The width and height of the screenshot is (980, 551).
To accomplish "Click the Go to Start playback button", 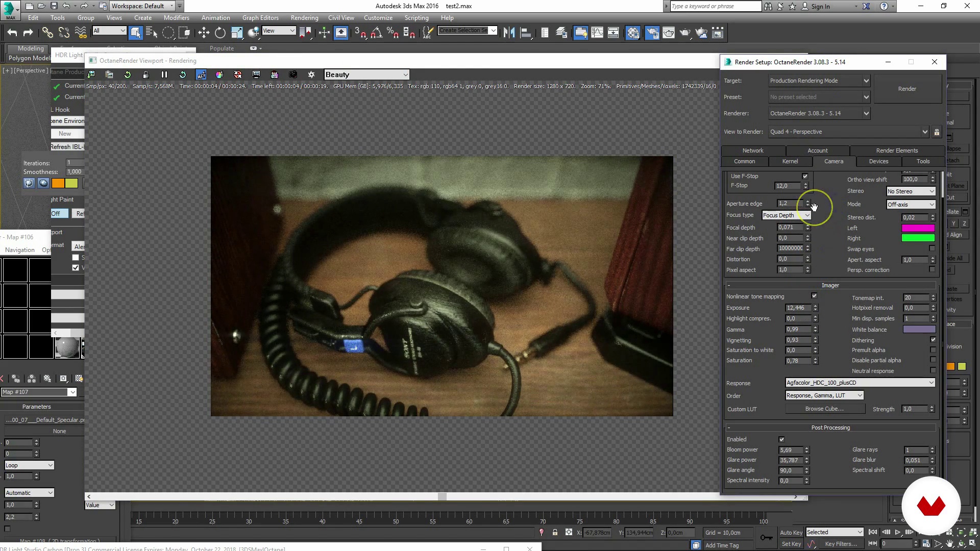I will pyautogui.click(x=873, y=532).
